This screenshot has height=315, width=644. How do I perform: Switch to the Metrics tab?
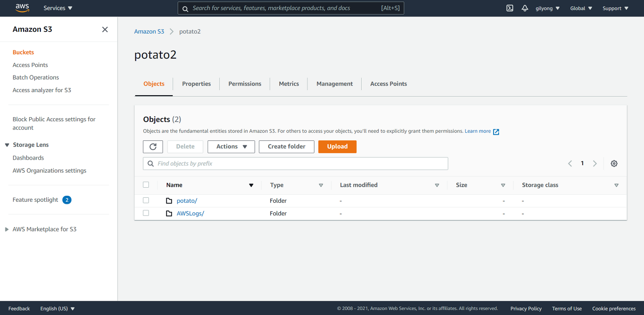click(289, 84)
